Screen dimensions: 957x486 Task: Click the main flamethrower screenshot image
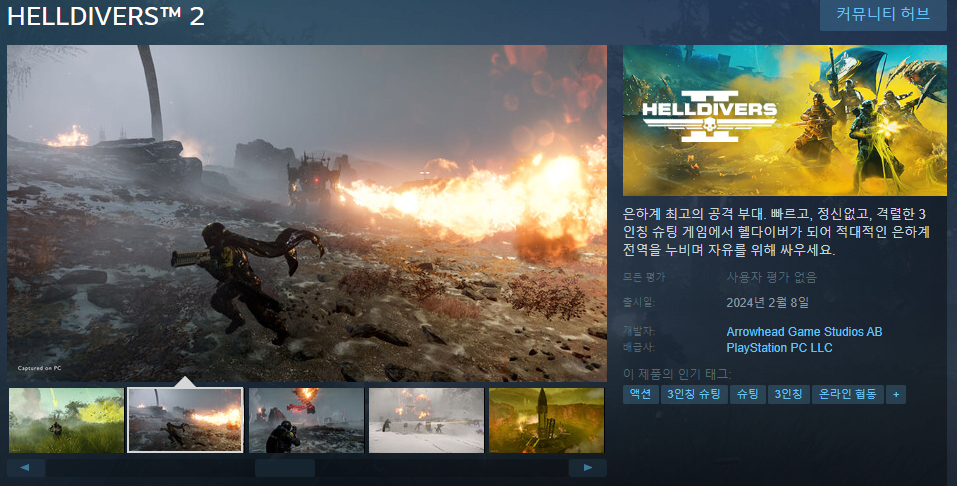(307, 213)
